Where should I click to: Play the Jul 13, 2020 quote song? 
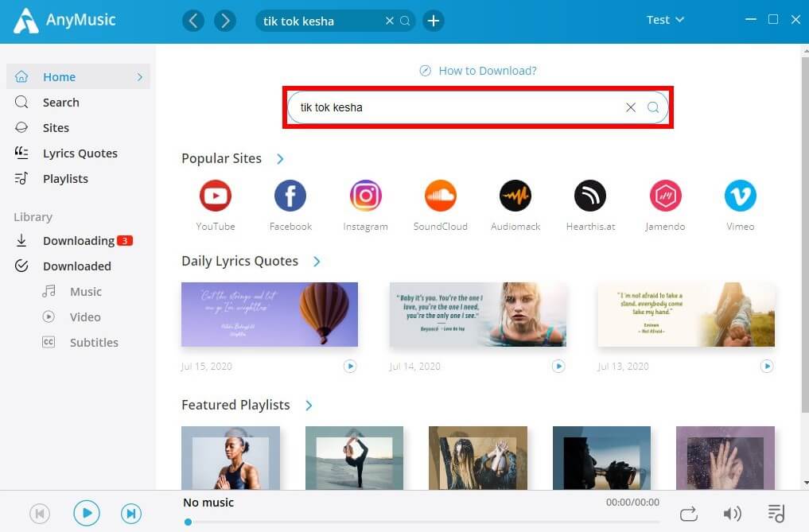point(767,367)
